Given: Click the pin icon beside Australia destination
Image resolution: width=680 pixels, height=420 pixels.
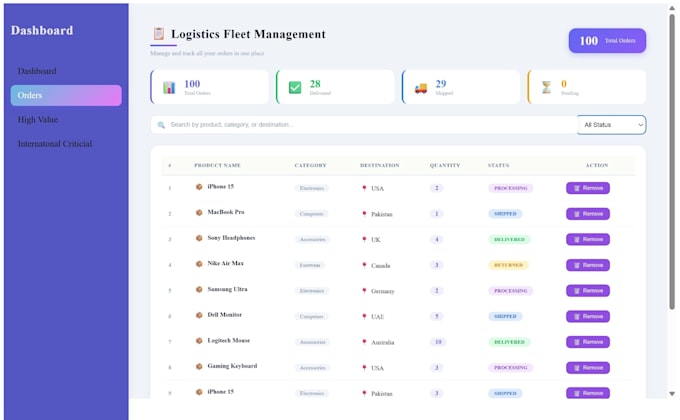Looking at the screenshot, I should 364,342.
